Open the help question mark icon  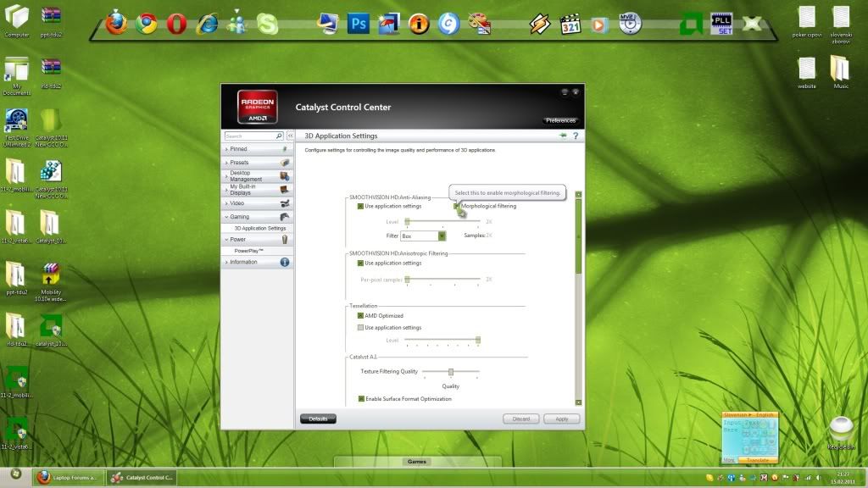[576, 136]
